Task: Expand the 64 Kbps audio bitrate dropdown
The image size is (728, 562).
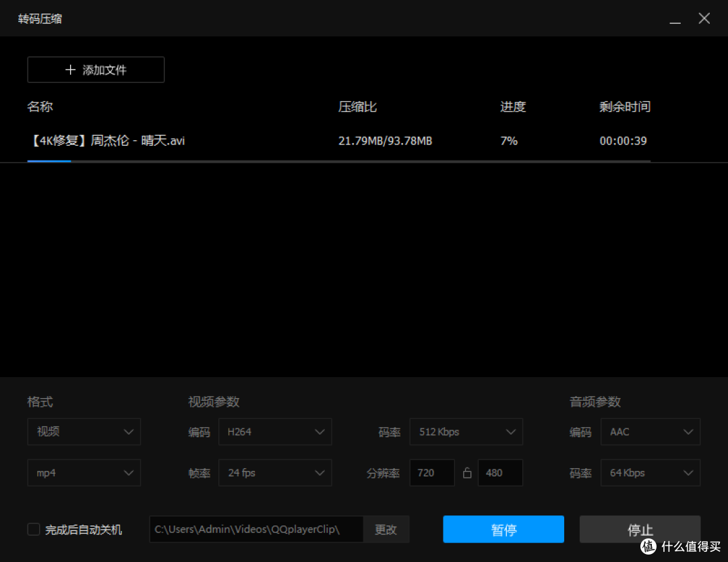Action: coord(650,473)
